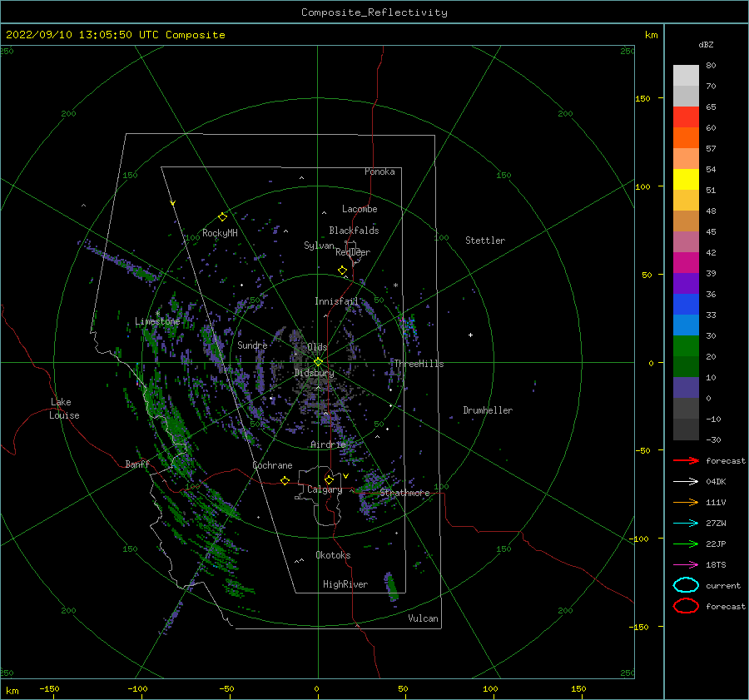
Task: Click the red forecast arrow in legend
Action: (x=686, y=460)
